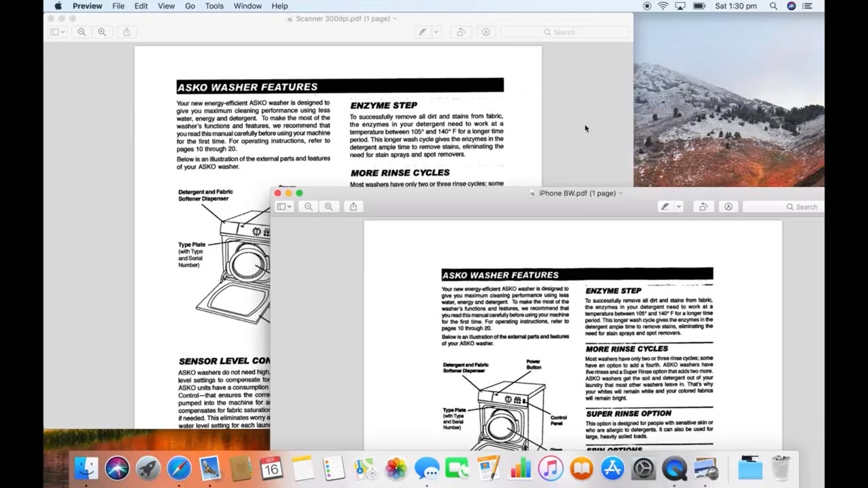This screenshot has width=868, height=488.
Task: Zoom out in the Scanner 300dpi.pdf window
Action: pyautogui.click(x=81, y=32)
